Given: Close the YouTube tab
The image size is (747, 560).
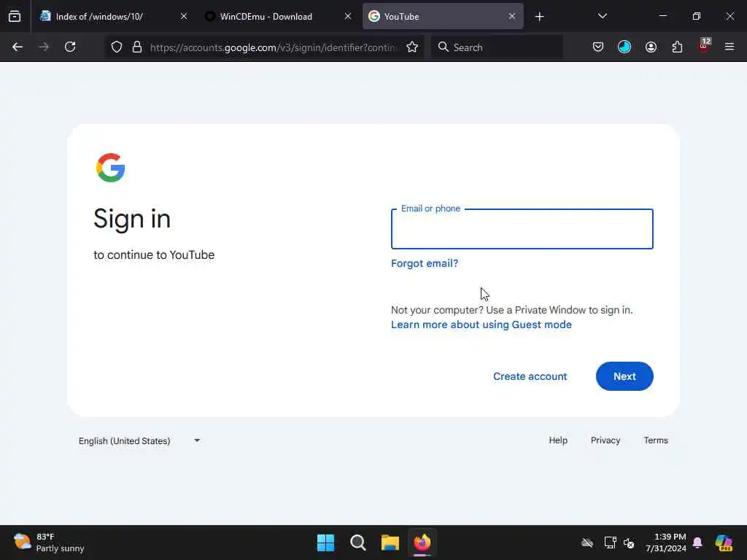Looking at the screenshot, I should [x=511, y=17].
